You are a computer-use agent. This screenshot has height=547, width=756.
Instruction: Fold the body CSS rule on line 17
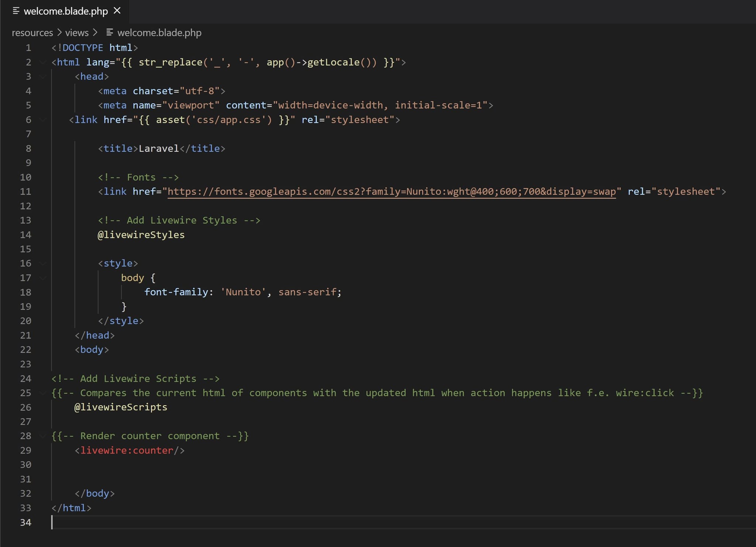point(43,278)
